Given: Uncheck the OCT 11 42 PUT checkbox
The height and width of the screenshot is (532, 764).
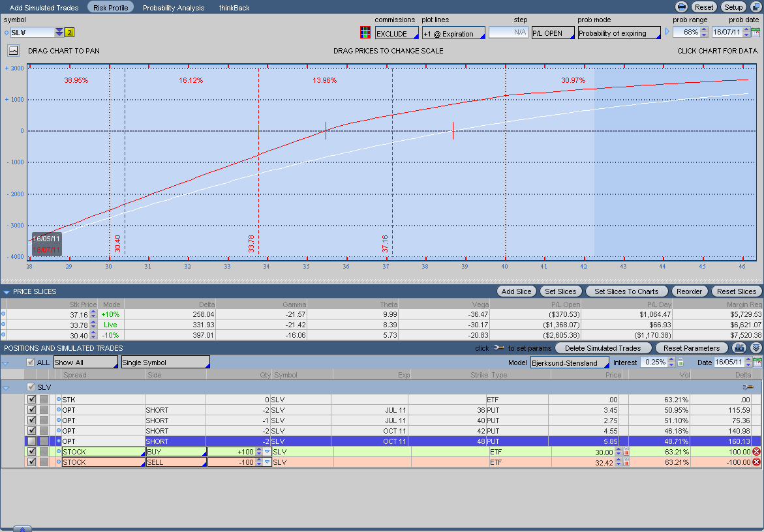Looking at the screenshot, I should tap(32, 431).
